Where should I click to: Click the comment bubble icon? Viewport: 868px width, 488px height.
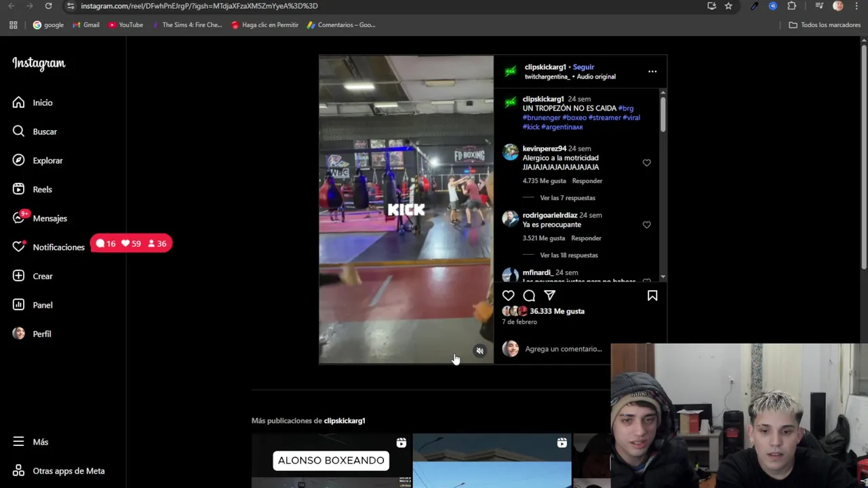pyautogui.click(x=529, y=296)
